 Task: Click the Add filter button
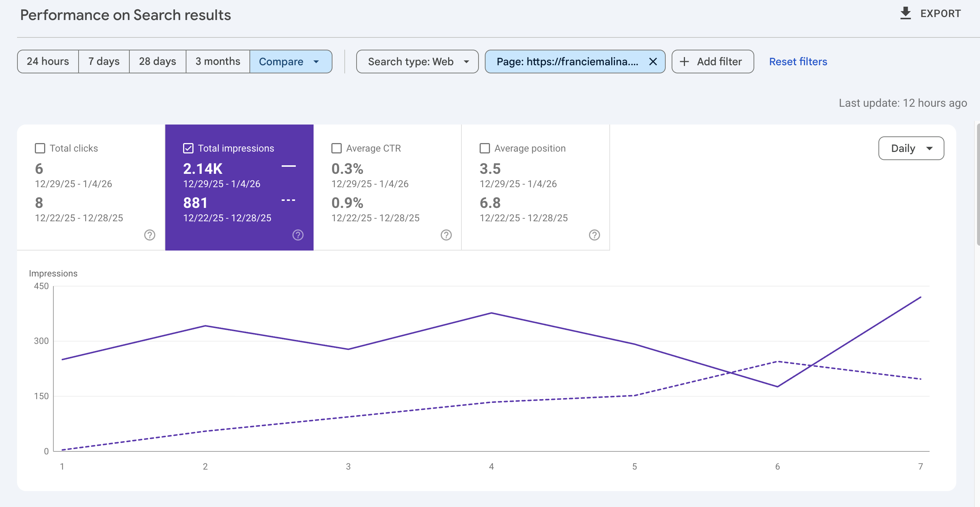[x=712, y=61]
